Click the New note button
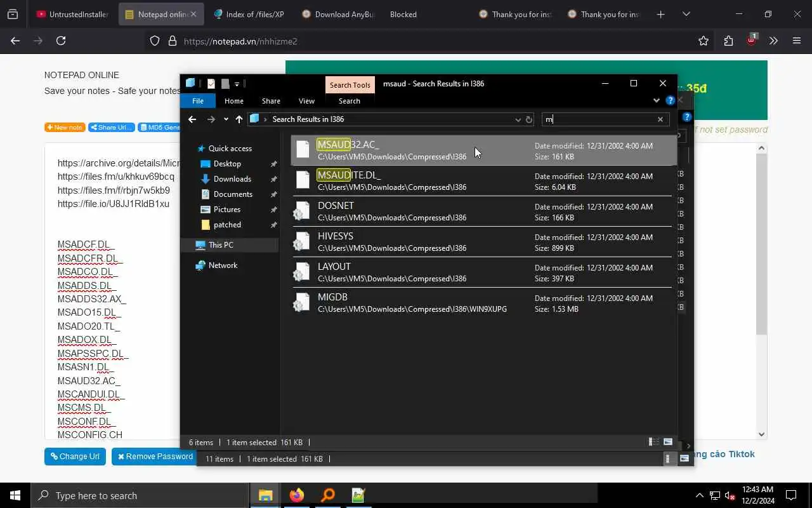Viewport: 812px width, 508px height. pos(65,127)
